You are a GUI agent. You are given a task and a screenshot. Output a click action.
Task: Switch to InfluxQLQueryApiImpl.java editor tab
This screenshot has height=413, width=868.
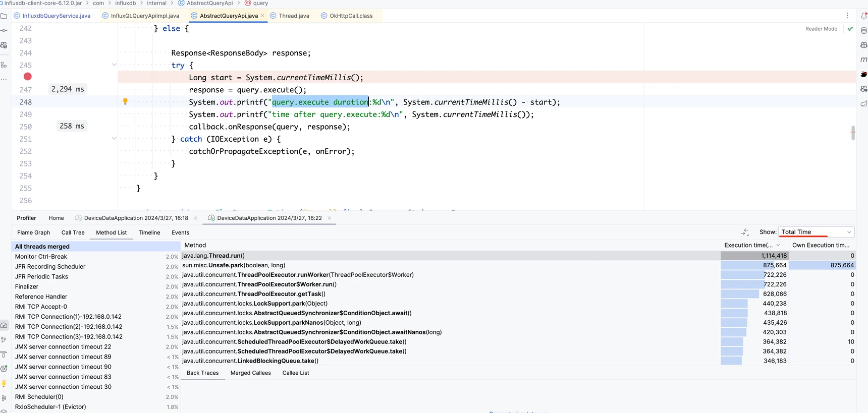(x=140, y=16)
